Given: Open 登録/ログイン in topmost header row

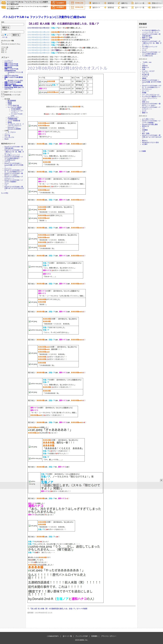Looking at the screenshot, I should pyautogui.click(x=155, y=3).
